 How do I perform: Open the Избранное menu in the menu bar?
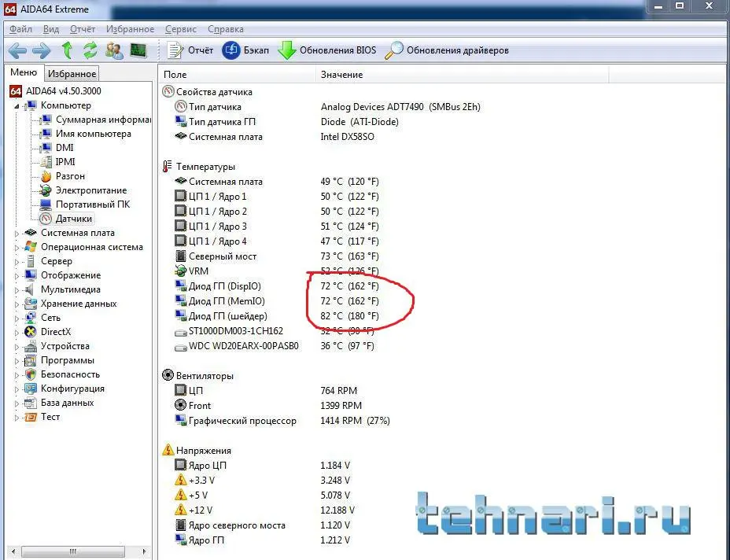point(130,29)
